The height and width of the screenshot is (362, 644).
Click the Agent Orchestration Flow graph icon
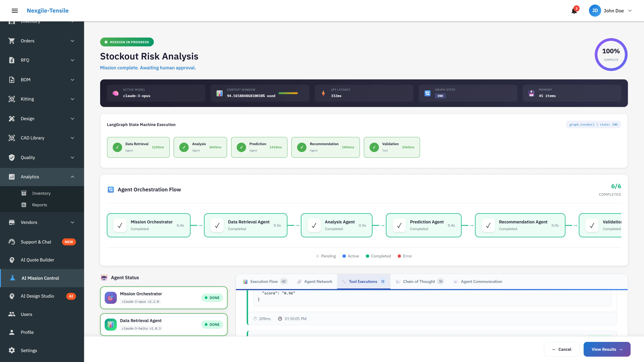111,189
